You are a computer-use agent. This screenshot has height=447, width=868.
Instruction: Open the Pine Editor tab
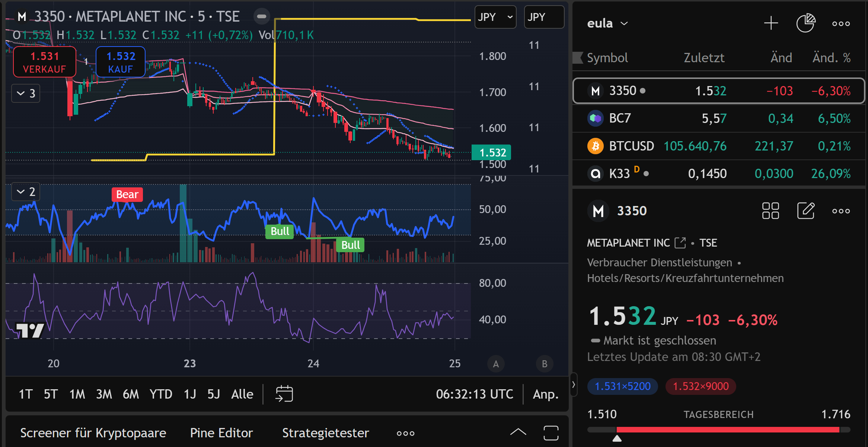pos(221,433)
